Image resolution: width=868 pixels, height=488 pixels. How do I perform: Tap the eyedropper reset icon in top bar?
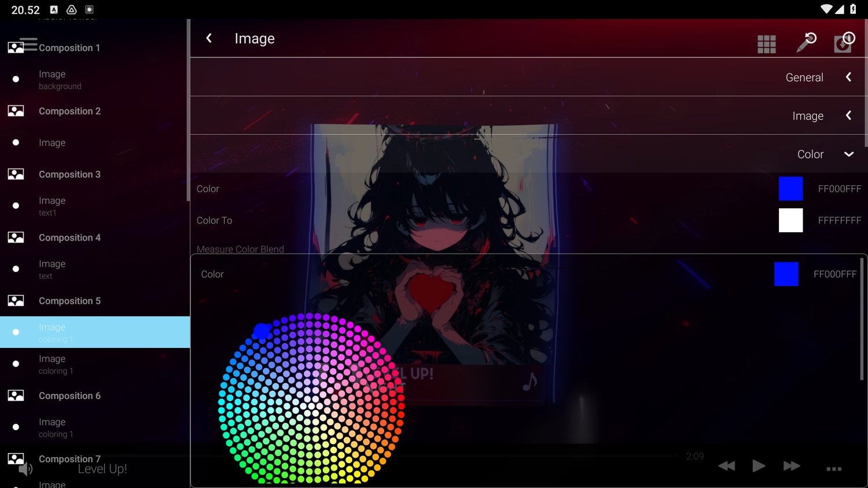pyautogui.click(x=806, y=42)
